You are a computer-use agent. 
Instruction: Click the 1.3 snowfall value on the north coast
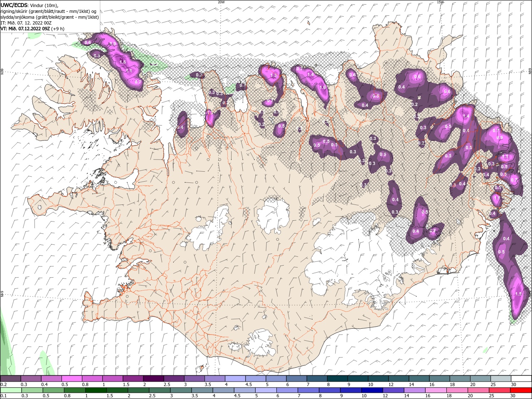point(273,76)
